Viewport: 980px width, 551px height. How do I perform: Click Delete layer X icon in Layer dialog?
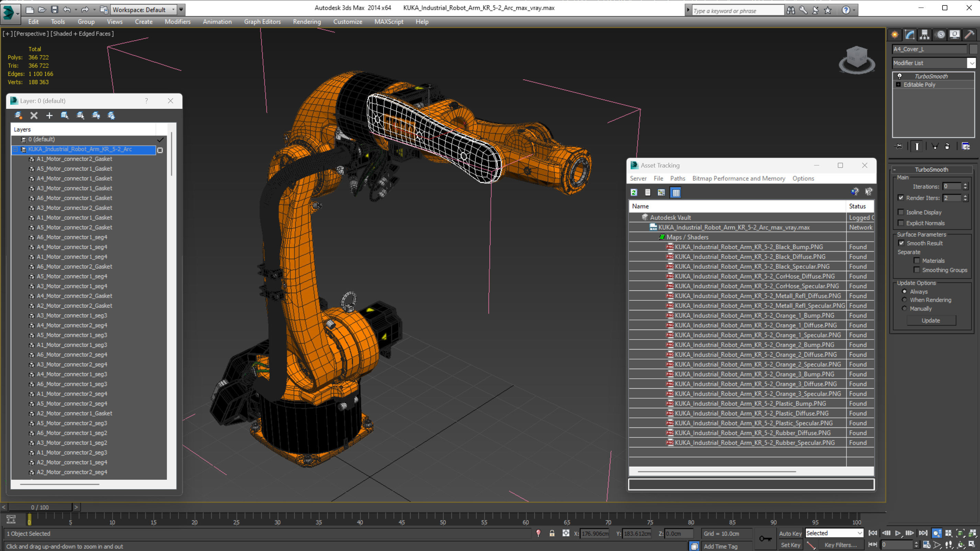tap(34, 115)
